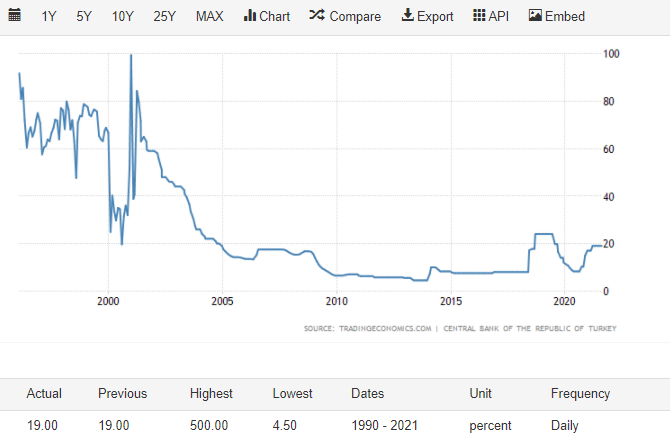This screenshot has width=670, height=441.
Task: Export data using the download button
Action: 427,16
